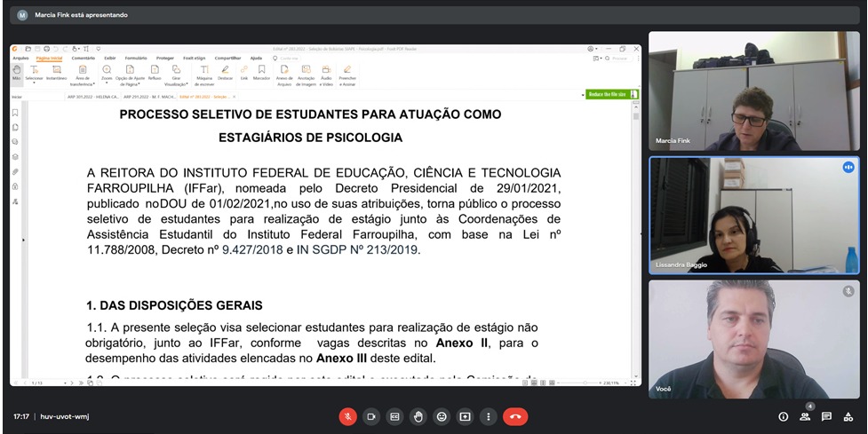The image size is (868, 434).
Task: Open the meeting details info icon
Action: [783, 416]
